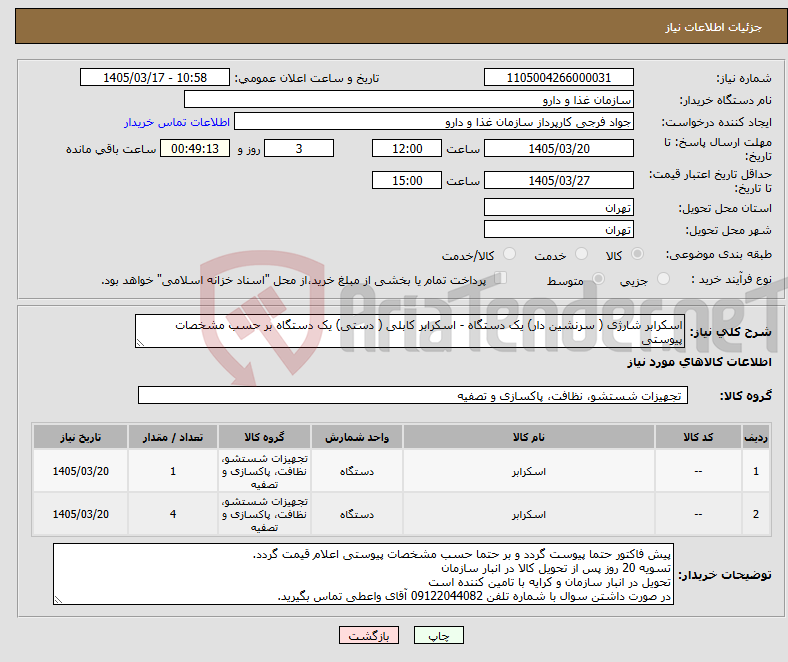Click the کد کالا column header
Screen dimensions: 788x662
(698, 437)
